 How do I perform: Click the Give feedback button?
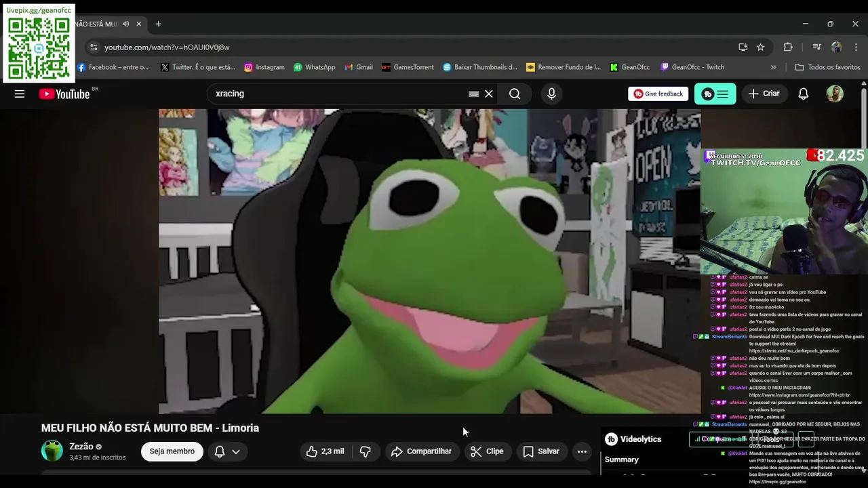coord(658,94)
